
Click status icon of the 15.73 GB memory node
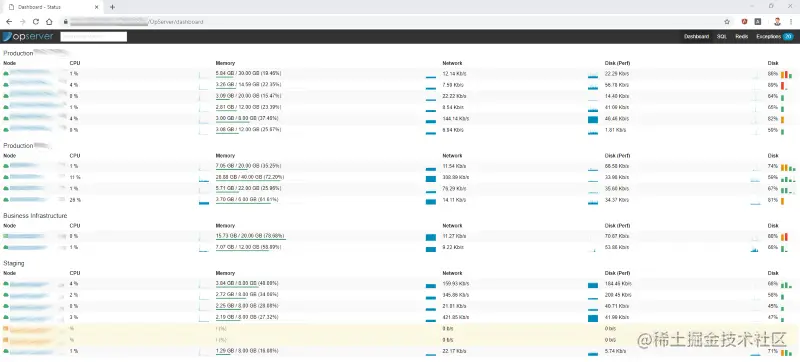coord(6,236)
